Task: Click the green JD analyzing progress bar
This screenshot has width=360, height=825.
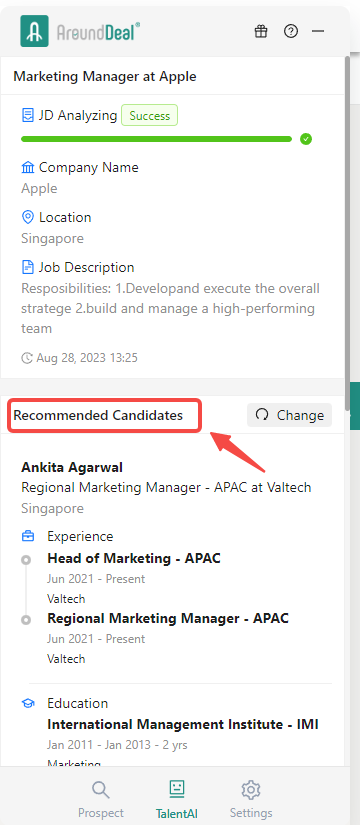Action: (156, 139)
